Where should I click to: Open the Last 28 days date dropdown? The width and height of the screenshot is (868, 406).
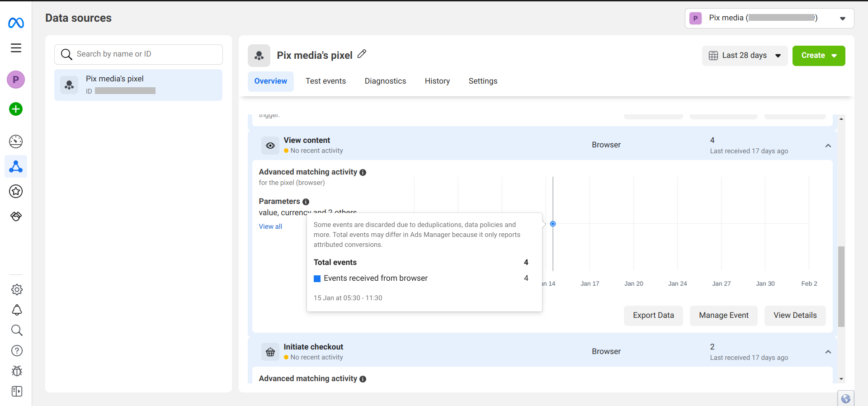pyautogui.click(x=744, y=56)
